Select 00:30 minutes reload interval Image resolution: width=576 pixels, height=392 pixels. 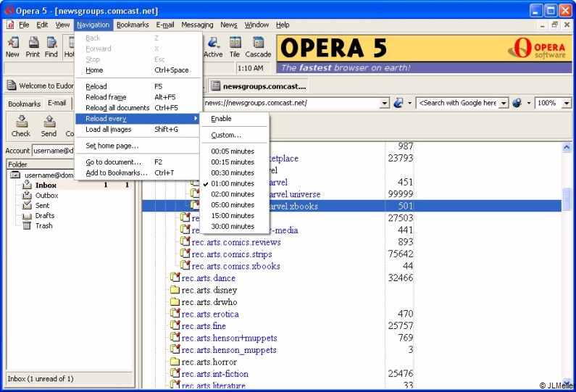pyautogui.click(x=234, y=172)
